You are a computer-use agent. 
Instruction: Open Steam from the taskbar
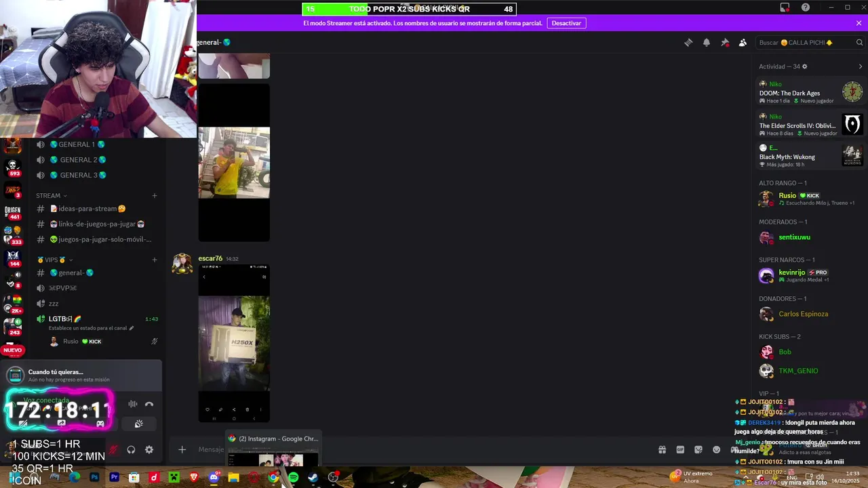coord(313,477)
